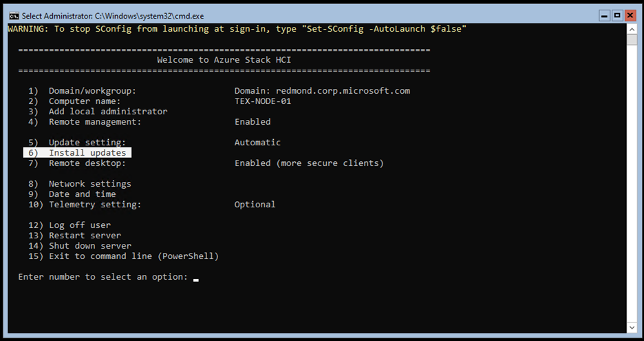
Task: Click the Remote desktop option
Action: pyautogui.click(x=87, y=163)
